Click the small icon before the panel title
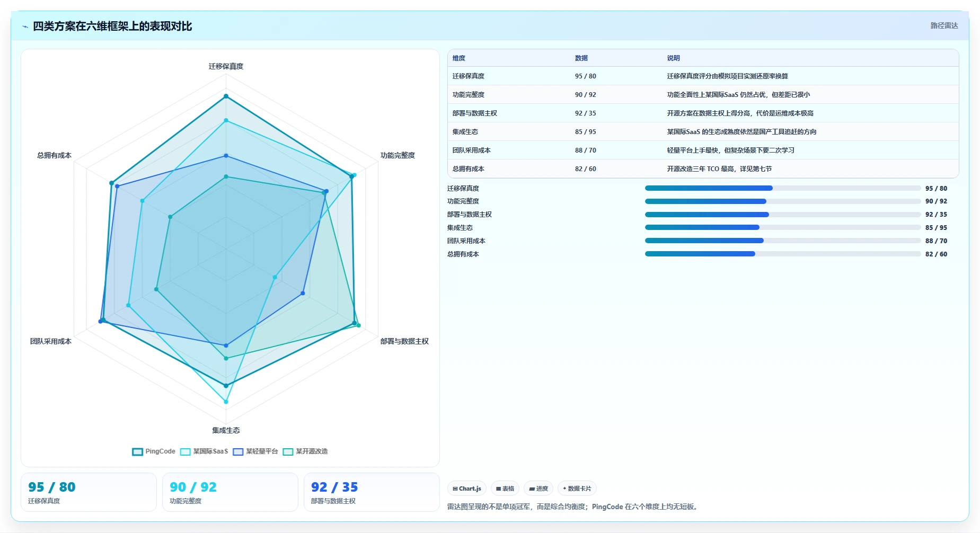 [x=25, y=26]
